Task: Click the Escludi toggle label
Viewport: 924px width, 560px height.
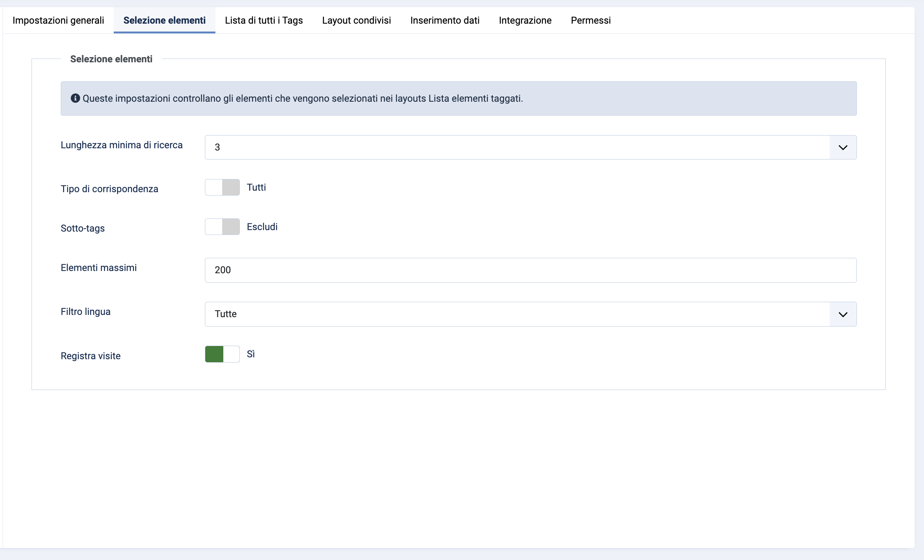Action: point(262,227)
